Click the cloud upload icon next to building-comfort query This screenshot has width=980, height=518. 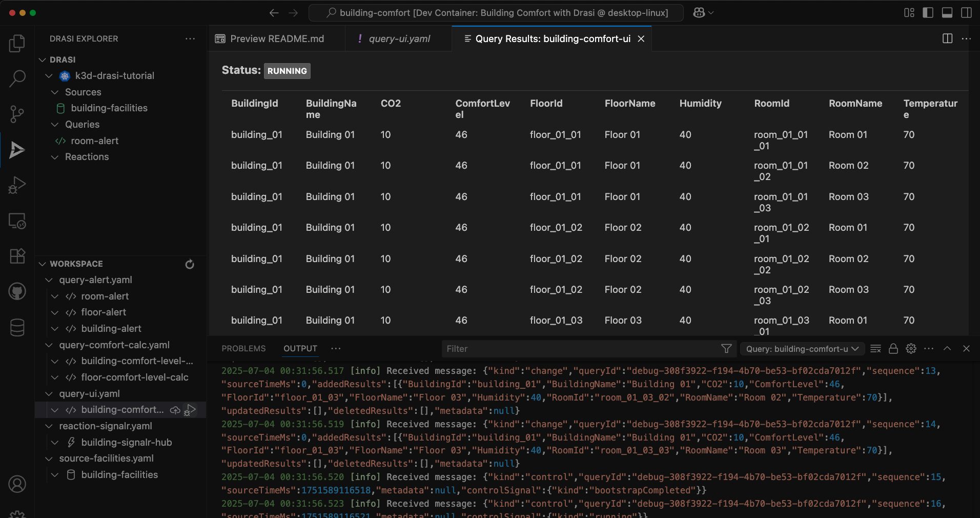point(175,410)
